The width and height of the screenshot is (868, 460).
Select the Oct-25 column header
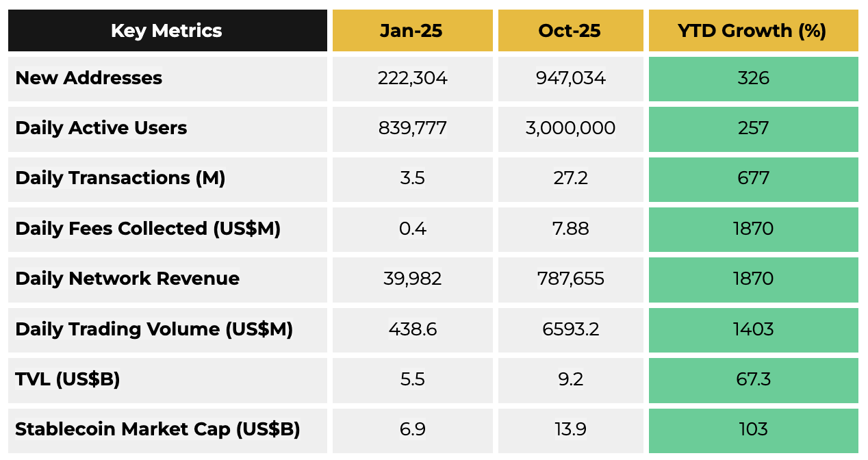[570, 31]
